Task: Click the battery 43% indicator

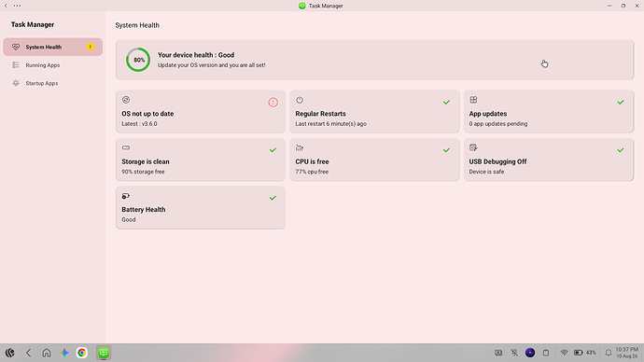Action: click(585, 353)
